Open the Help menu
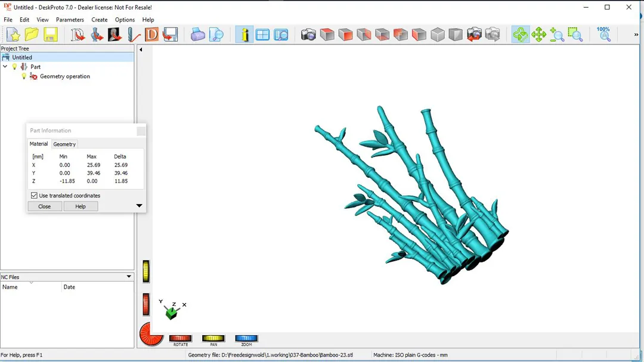Viewport: 644px width, 362px height. coord(148,20)
